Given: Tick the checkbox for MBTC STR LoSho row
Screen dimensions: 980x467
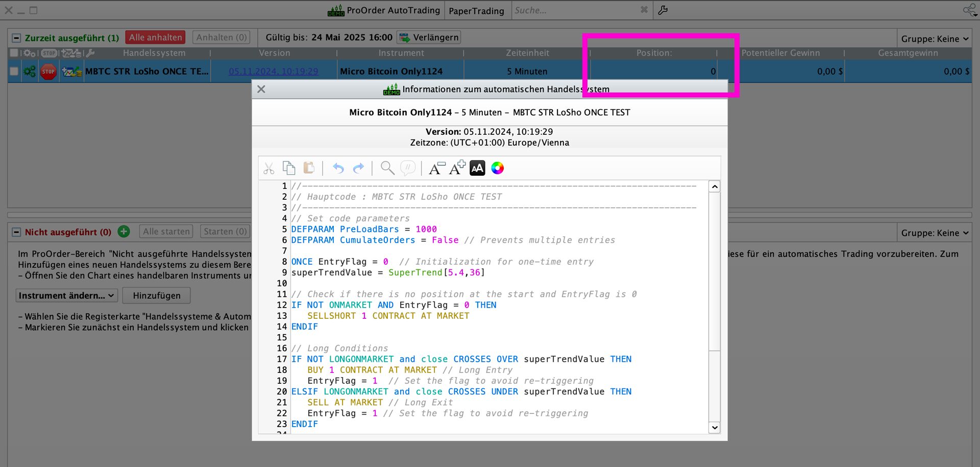Looking at the screenshot, I should pyautogui.click(x=14, y=72).
